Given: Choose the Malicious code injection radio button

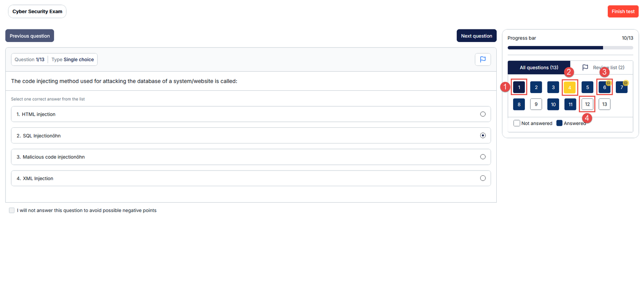Looking at the screenshot, I should tap(483, 157).
